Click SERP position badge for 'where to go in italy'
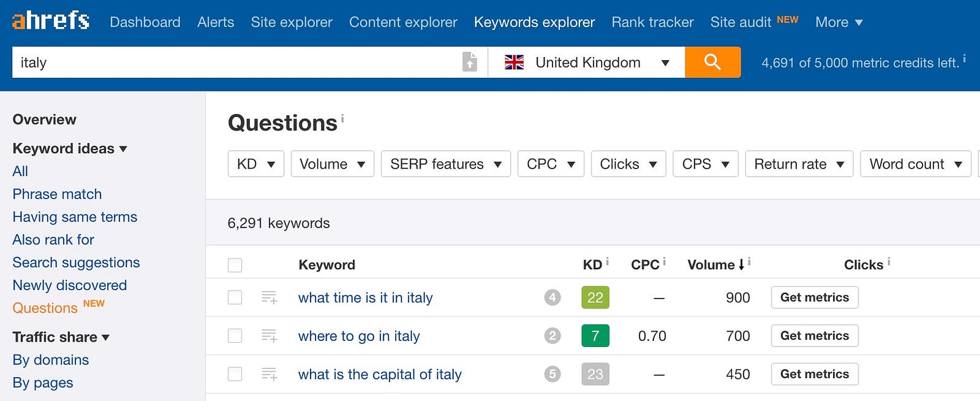Image resolution: width=980 pixels, height=401 pixels. [552, 335]
